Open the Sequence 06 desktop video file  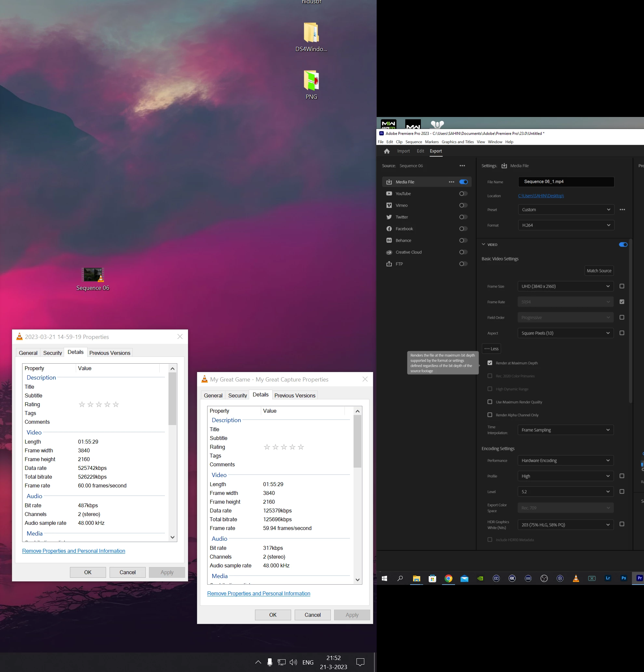(x=93, y=275)
